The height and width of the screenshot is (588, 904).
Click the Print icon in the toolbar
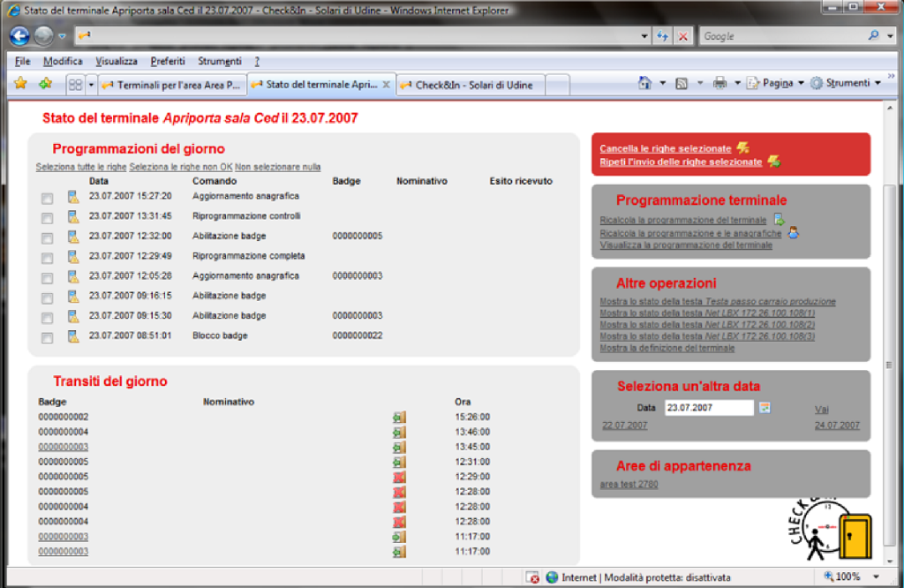(719, 83)
